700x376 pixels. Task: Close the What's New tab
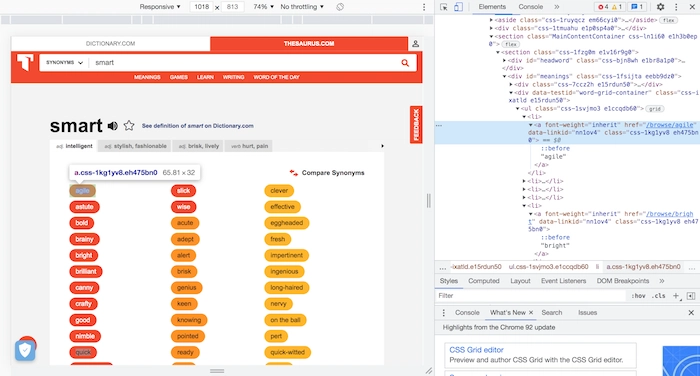click(x=531, y=313)
